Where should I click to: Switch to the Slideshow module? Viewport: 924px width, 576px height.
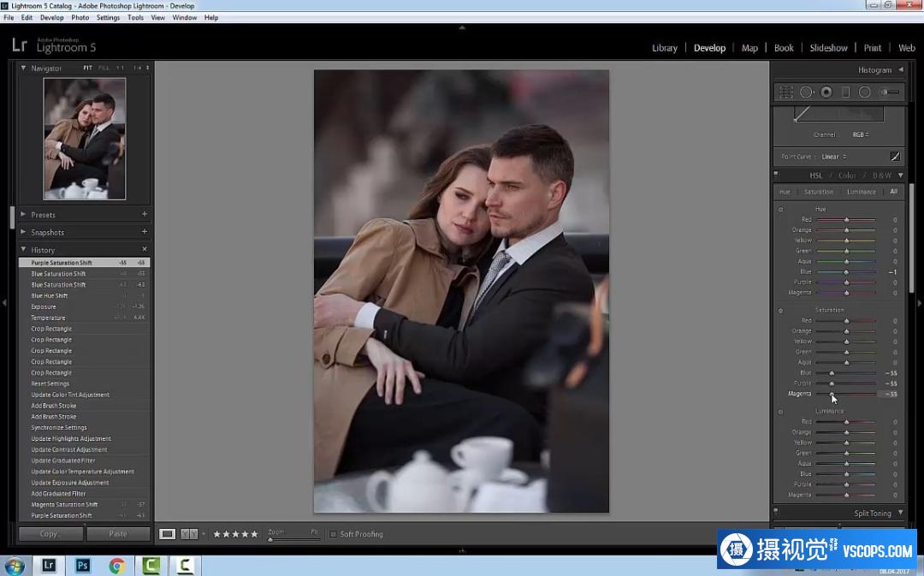pyautogui.click(x=828, y=48)
